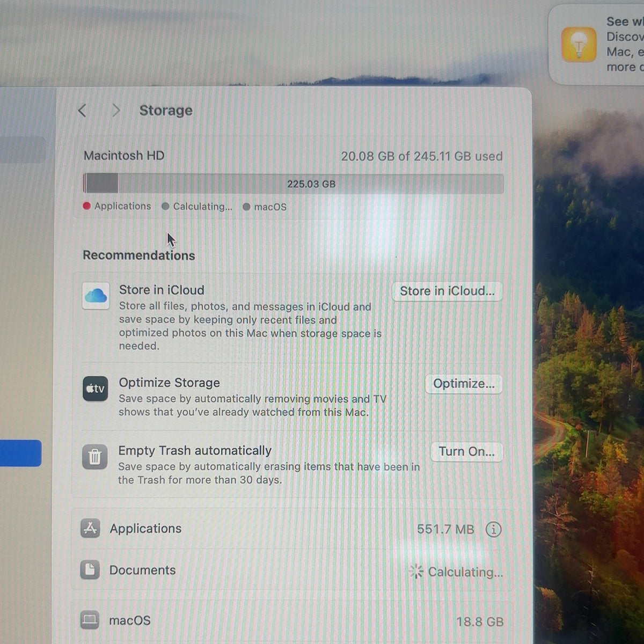Open the Tips notification banner
This screenshot has width=644, height=644.
(x=596, y=45)
